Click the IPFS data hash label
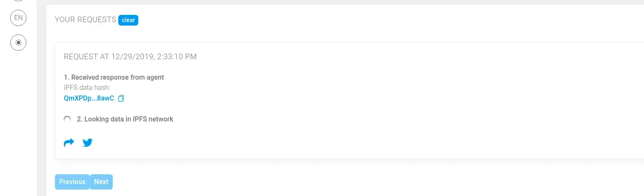The image size is (644, 196). (87, 88)
